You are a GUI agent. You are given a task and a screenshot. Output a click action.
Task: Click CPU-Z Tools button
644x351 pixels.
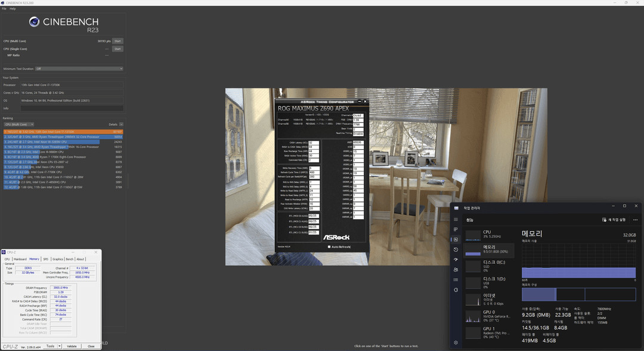(50, 346)
